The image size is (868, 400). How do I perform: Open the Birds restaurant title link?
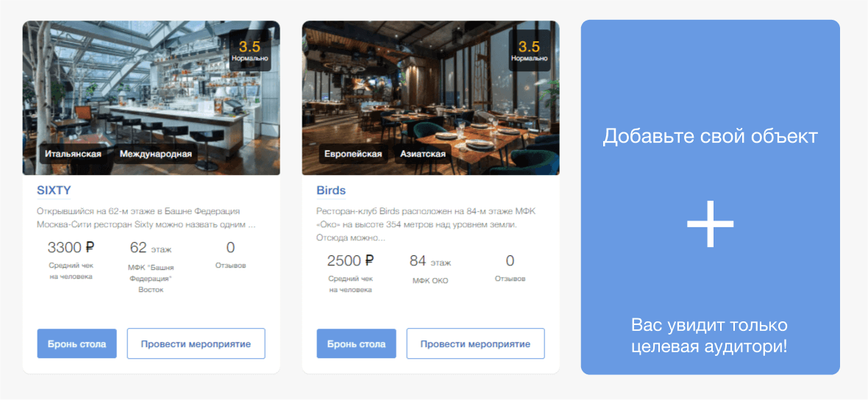coord(331,190)
